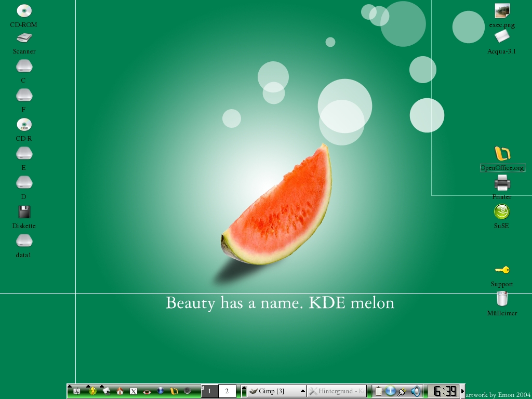This screenshot has width=532, height=399.
Task: Click the panel hide arrow beside the clock
Action: click(x=462, y=391)
